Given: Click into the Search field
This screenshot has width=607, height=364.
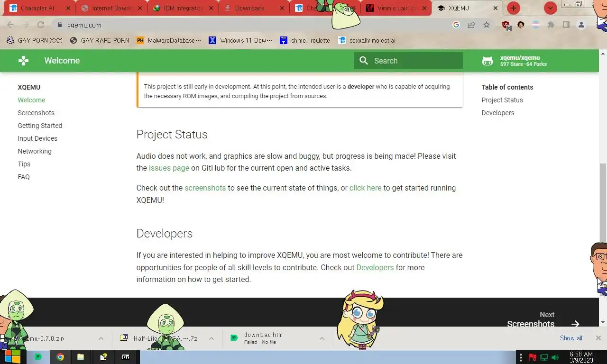Looking at the screenshot, I should tap(408, 61).
